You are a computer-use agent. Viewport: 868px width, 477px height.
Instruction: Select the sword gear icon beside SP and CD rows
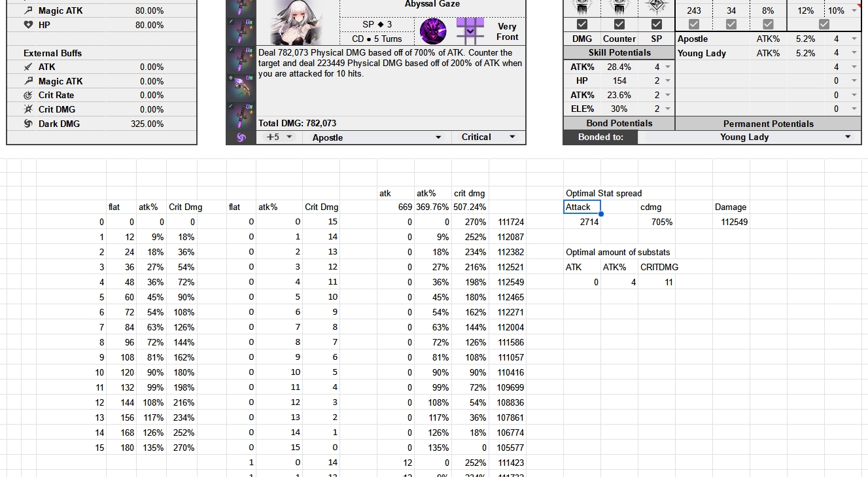point(241,31)
